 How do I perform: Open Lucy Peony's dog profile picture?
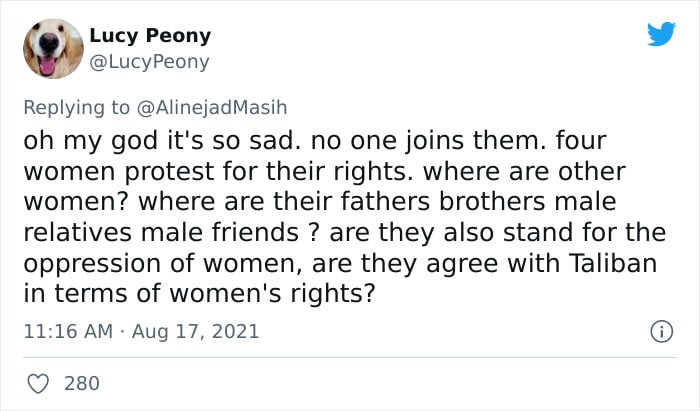[53, 49]
